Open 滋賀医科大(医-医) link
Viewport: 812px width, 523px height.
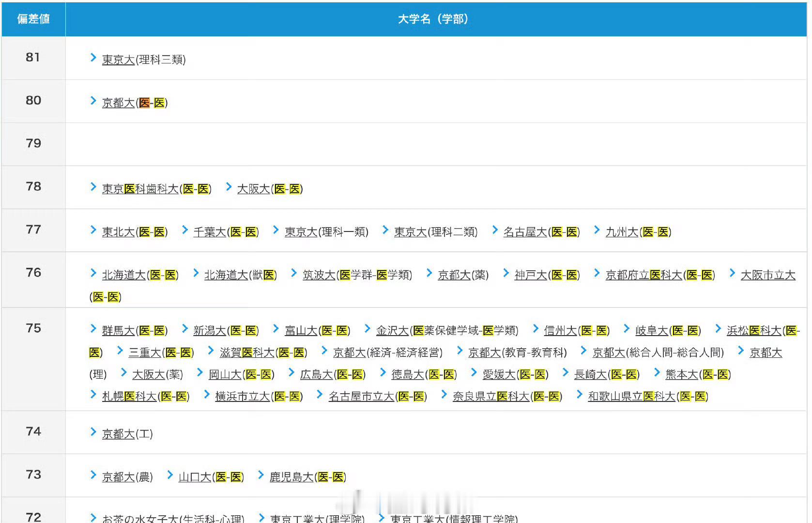pyautogui.click(x=263, y=353)
